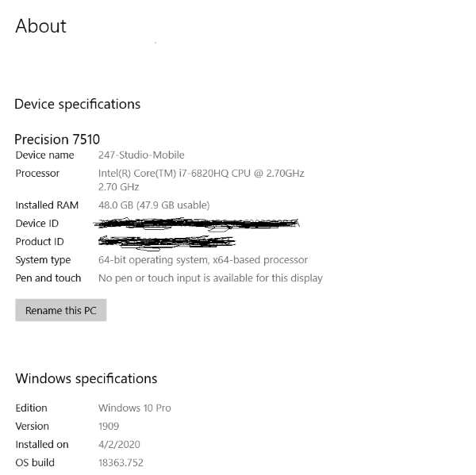The image size is (476, 475).
Task: Click the Installed on label
Action: pos(42,444)
